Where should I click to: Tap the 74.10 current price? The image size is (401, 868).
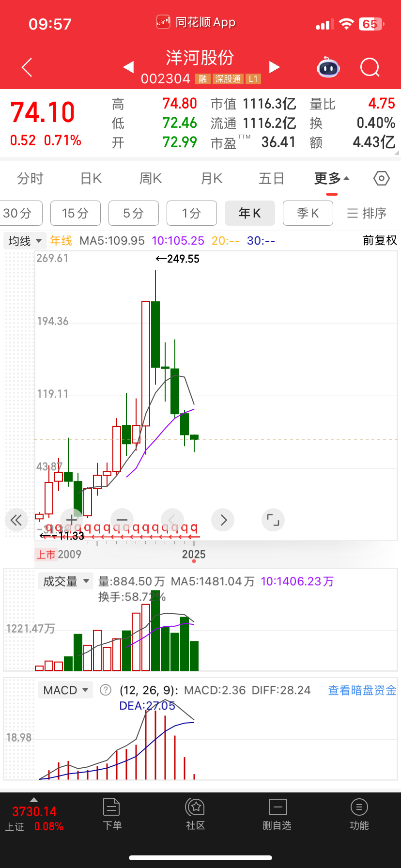pos(43,112)
